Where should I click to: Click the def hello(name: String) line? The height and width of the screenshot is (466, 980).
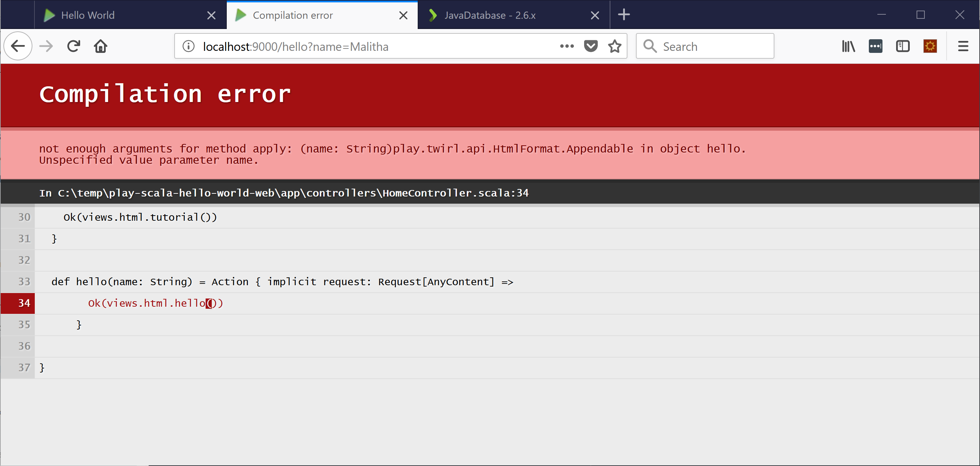pyautogui.click(x=282, y=282)
